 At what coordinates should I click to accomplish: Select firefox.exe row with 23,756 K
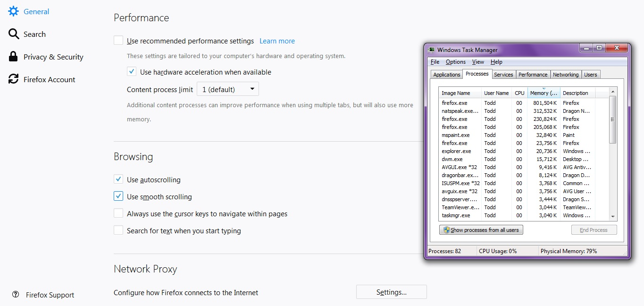point(524,143)
